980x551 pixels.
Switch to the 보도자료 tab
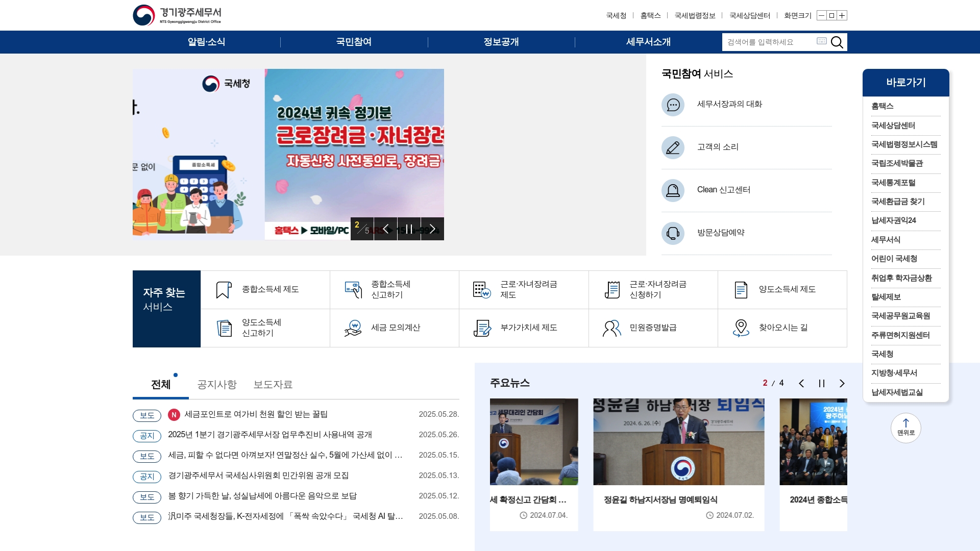click(x=273, y=385)
